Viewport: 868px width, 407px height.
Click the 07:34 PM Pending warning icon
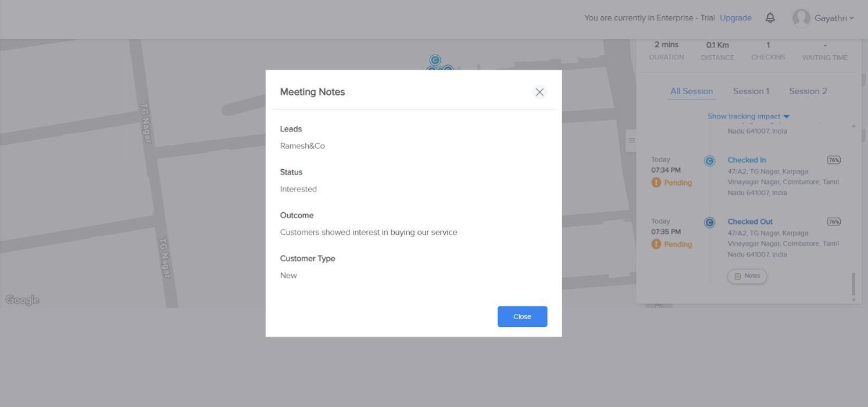[656, 183]
